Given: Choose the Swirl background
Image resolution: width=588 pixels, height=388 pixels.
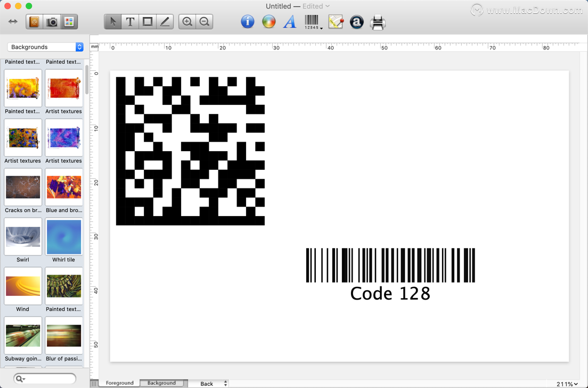Looking at the screenshot, I should coord(23,236).
